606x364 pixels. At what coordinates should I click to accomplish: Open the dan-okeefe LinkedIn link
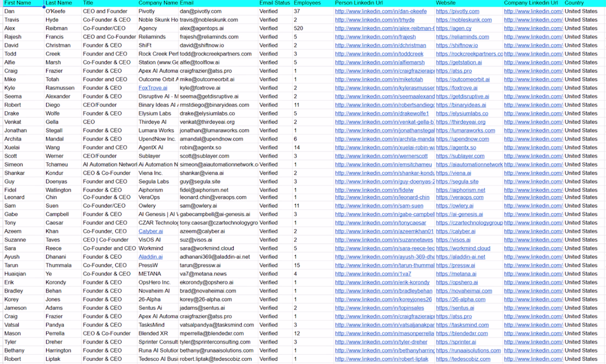pos(381,11)
